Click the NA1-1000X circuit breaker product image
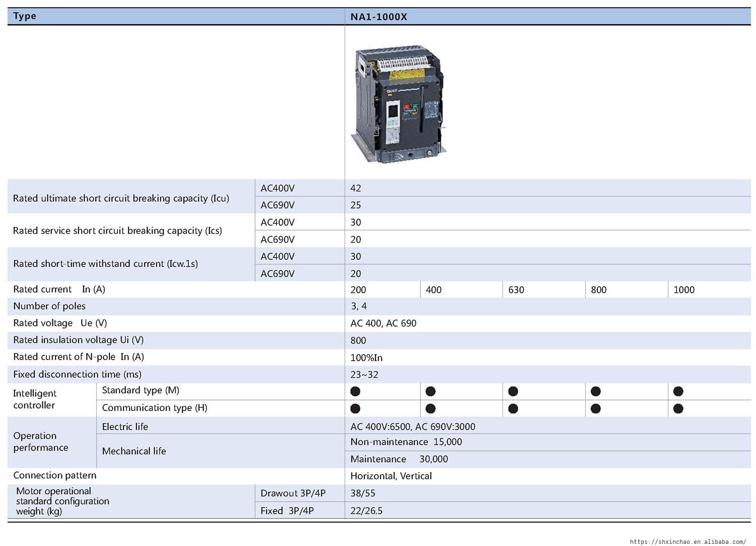The width and height of the screenshot is (756, 546). [x=398, y=103]
